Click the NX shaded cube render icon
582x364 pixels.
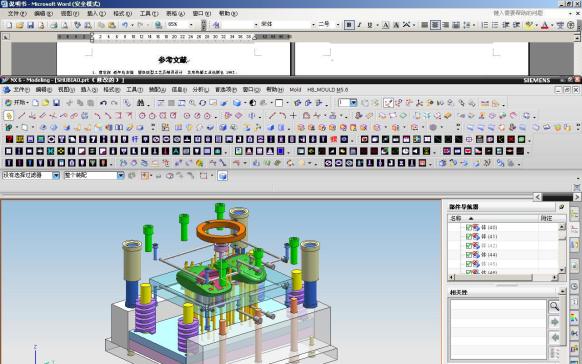click(236, 103)
